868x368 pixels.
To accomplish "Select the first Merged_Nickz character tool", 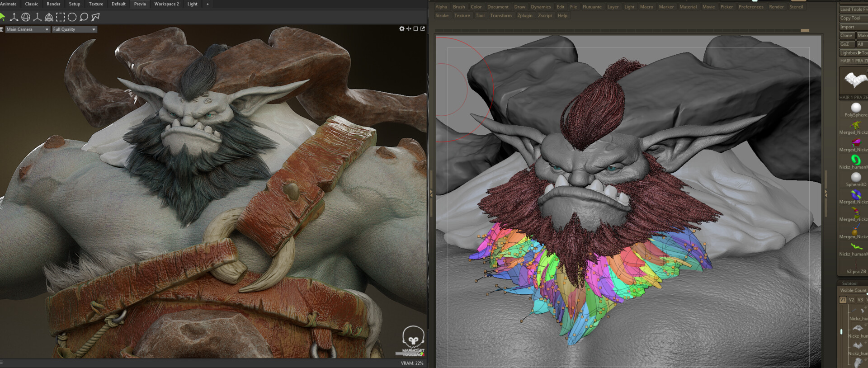I will [856, 127].
